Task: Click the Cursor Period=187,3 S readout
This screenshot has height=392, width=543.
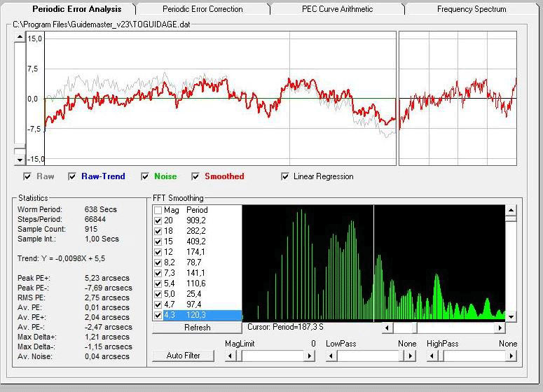Action: click(285, 327)
